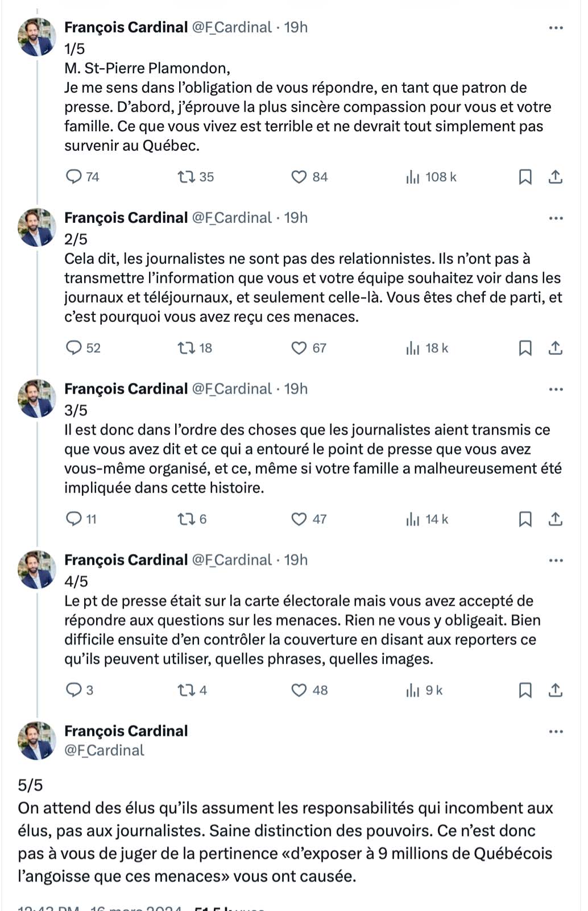View analytics showing 9 k views
This screenshot has width=588, height=911.
[x=413, y=690]
